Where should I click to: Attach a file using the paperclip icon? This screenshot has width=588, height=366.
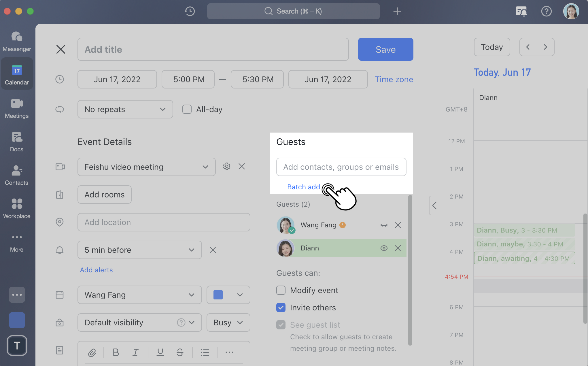[92, 352]
